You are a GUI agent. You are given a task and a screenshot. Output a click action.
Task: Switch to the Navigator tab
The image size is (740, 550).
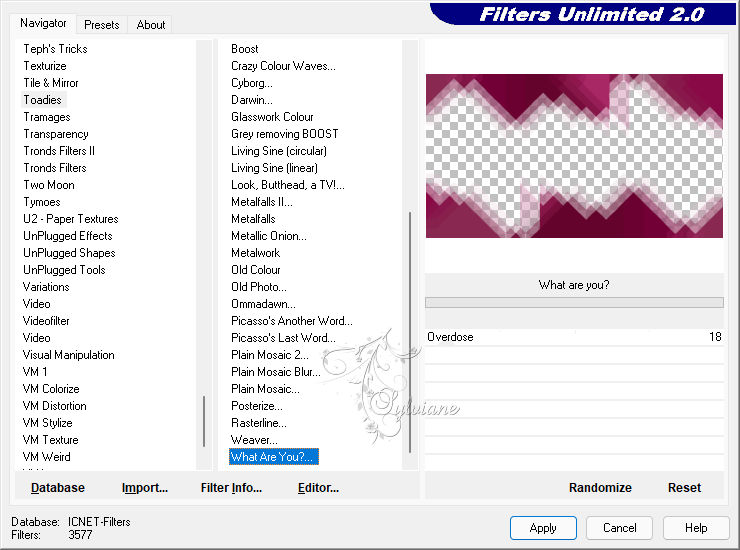[x=43, y=23]
